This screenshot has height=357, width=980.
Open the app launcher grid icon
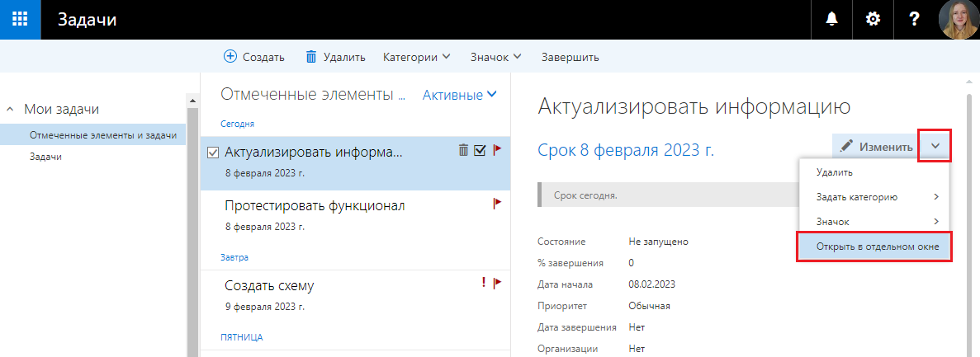(x=21, y=20)
